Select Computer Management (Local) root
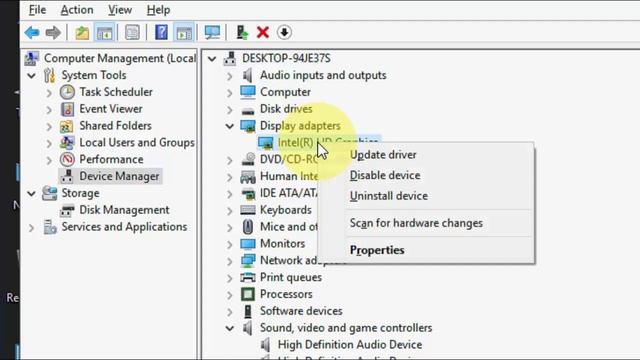The width and height of the screenshot is (640, 360). pos(120,58)
